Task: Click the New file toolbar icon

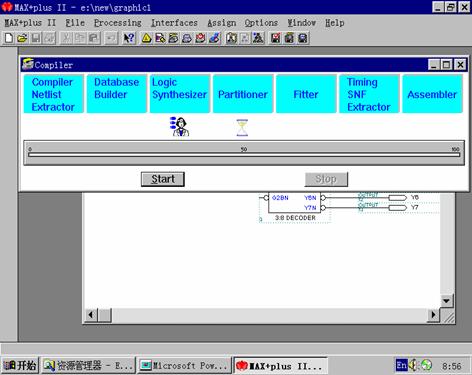Action: click(x=9, y=38)
